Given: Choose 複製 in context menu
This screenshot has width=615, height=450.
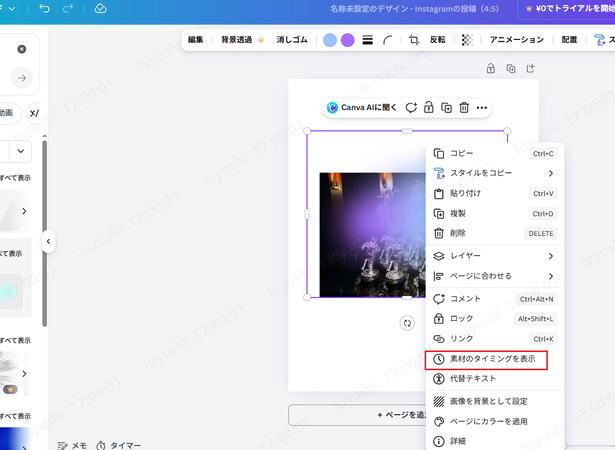Looking at the screenshot, I should (495, 213).
